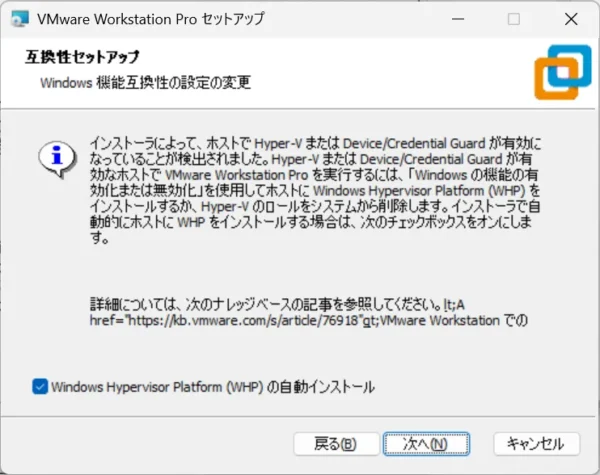Toggle the Windows Hypervisor Platform auto-install checkbox
Screen dimensions: 600x475
click(x=40, y=387)
